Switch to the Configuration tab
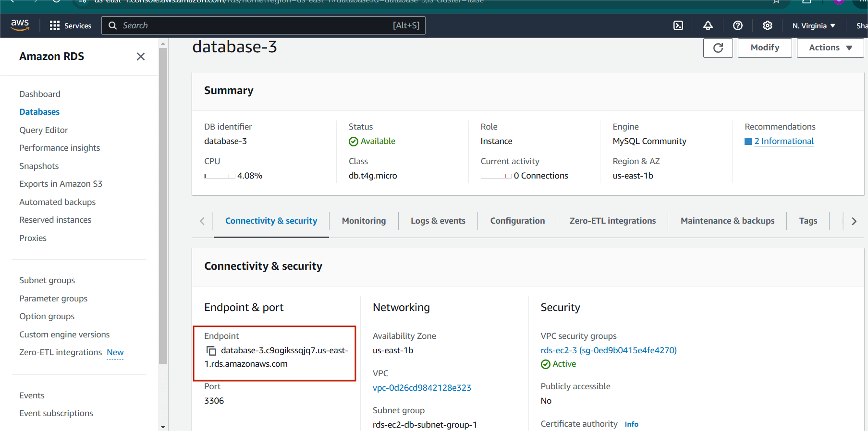868x431 pixels. pos(517,221)
